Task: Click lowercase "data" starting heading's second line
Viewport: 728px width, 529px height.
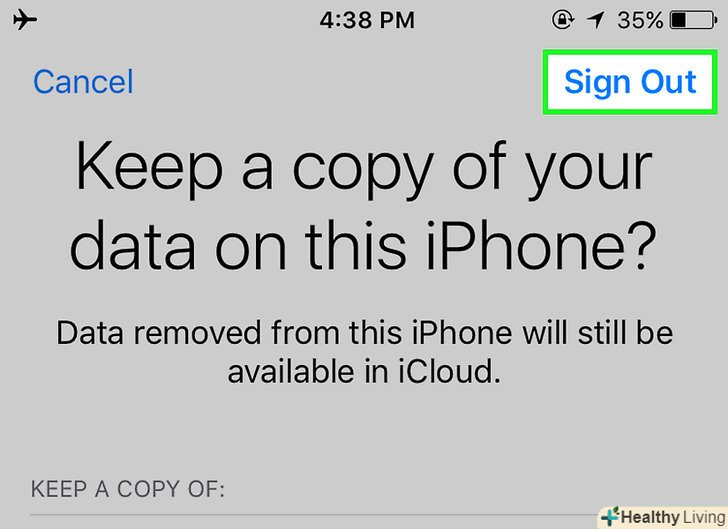Action: coord(130,248)
